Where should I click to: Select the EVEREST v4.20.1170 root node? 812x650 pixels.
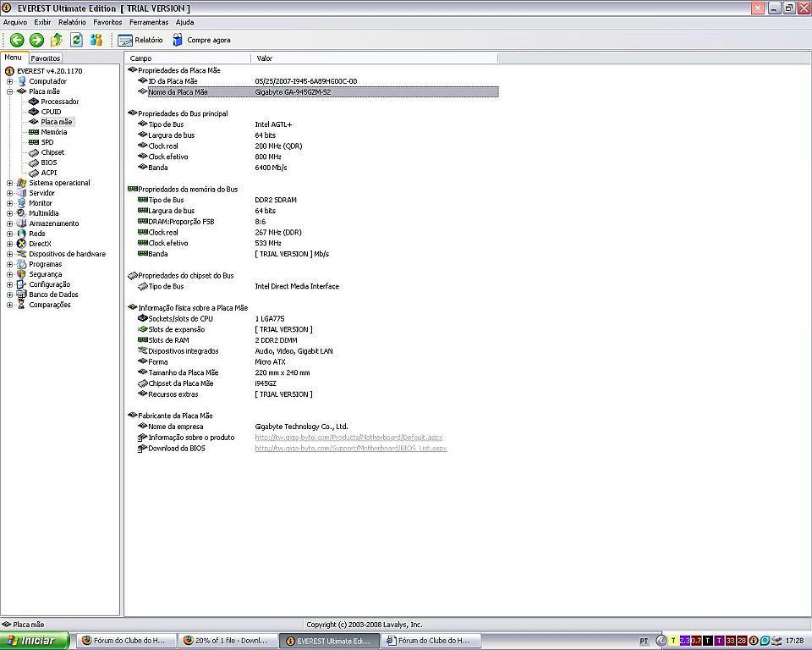coord(50,71)
